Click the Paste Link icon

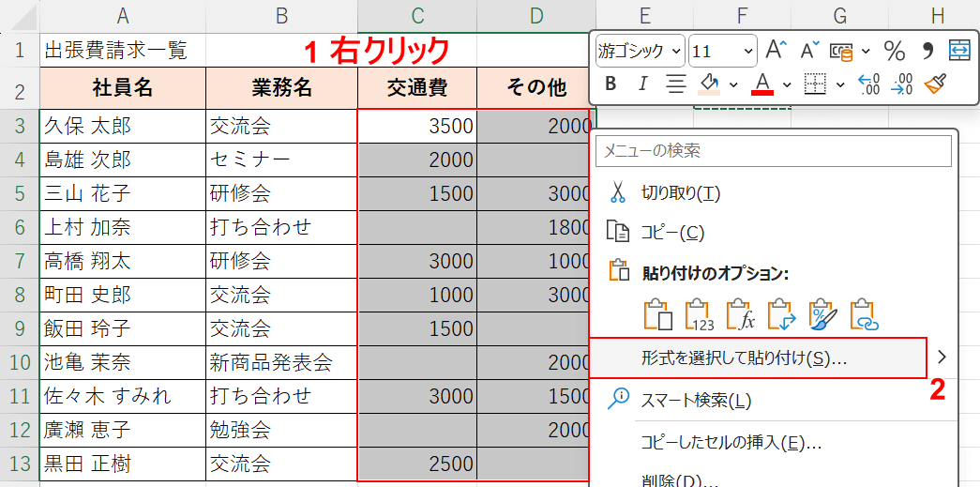coord(864,314)
